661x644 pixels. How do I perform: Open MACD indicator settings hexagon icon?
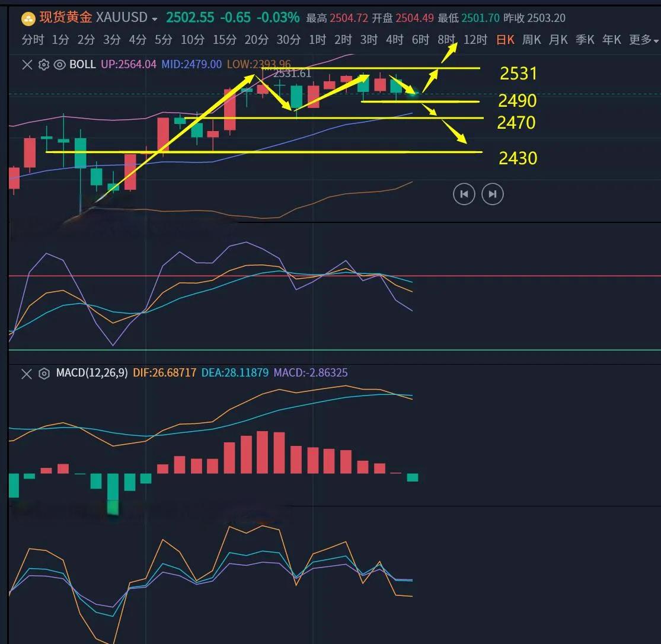click(x=43, y=374)
